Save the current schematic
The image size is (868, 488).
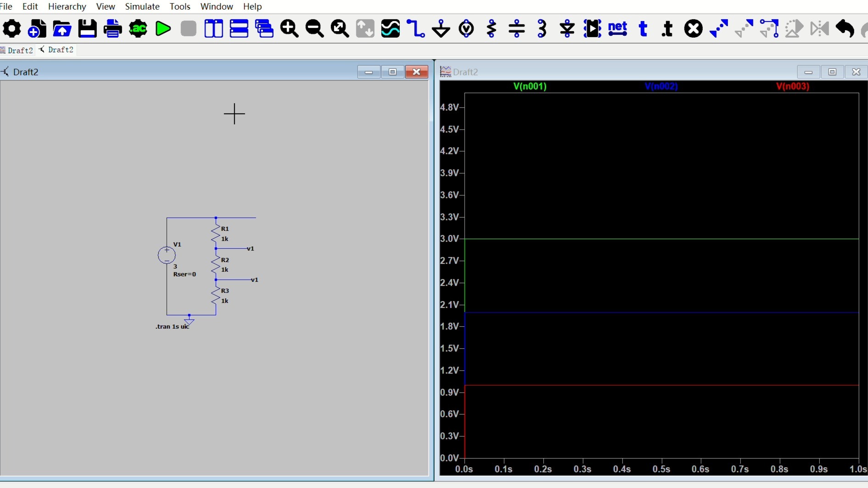88,28
